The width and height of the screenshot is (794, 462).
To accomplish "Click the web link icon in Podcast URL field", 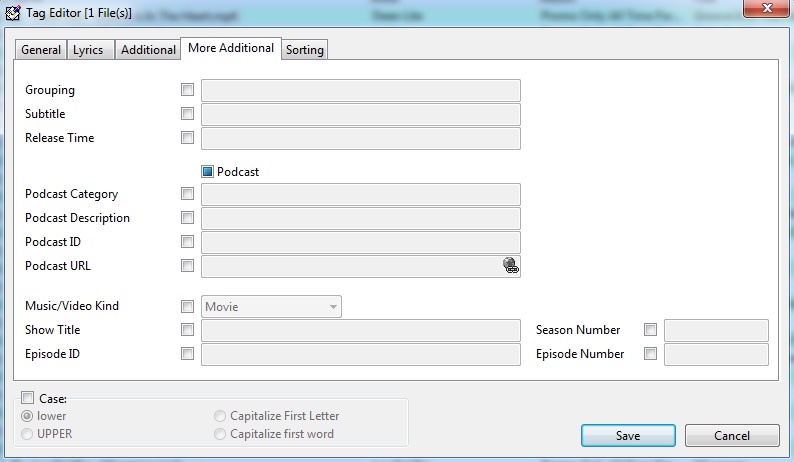I will pyautogui.click(x=510, y=265).
